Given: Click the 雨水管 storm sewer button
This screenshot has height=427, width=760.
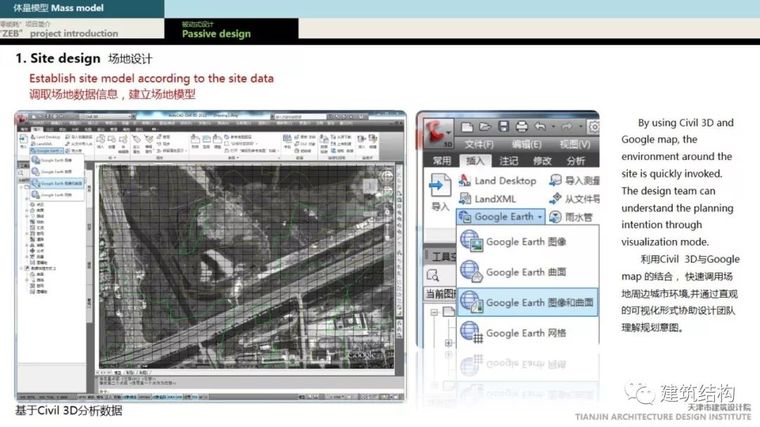Looking at the screenshot, I should click(x=570, y=217).
